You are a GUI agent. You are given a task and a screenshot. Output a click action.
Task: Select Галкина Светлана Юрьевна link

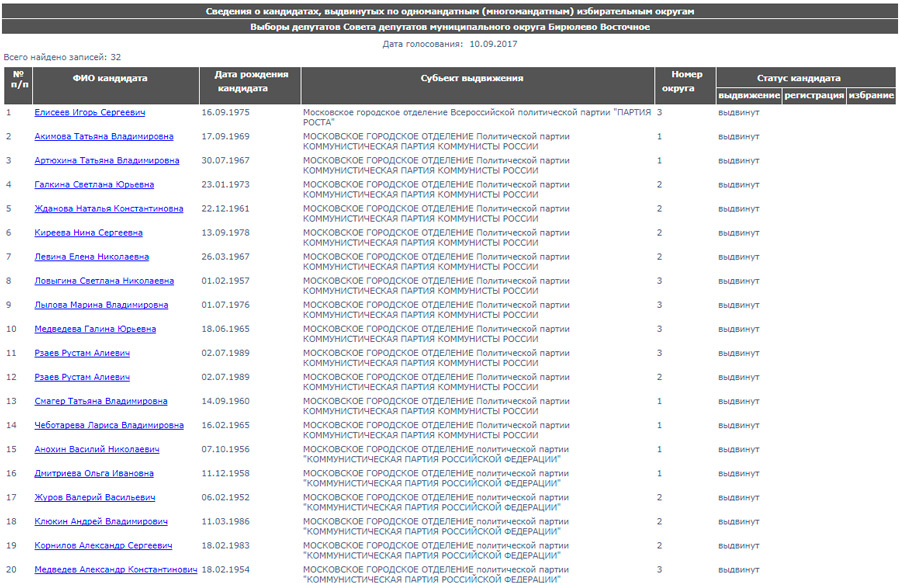pyautogui.click(x=94, y=185)
